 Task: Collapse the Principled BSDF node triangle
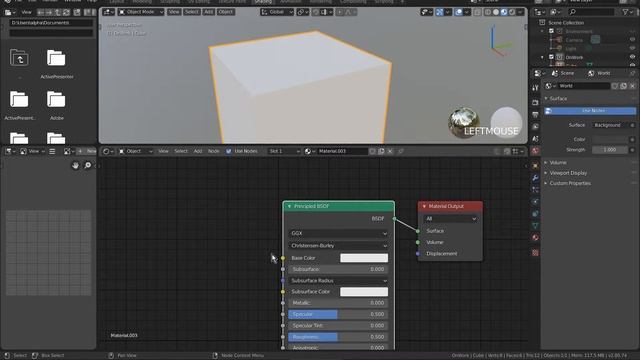click(x=289, y=207)
